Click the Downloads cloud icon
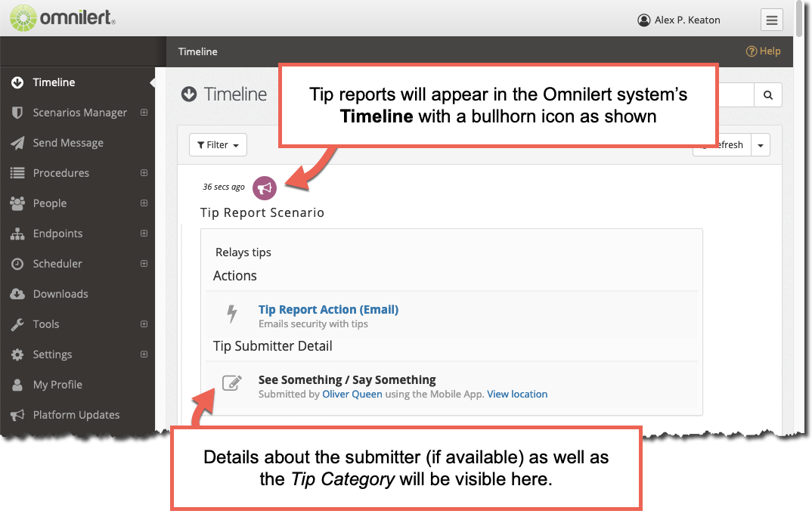Viewport: 812px width, 520px height. tap(17, 294)
